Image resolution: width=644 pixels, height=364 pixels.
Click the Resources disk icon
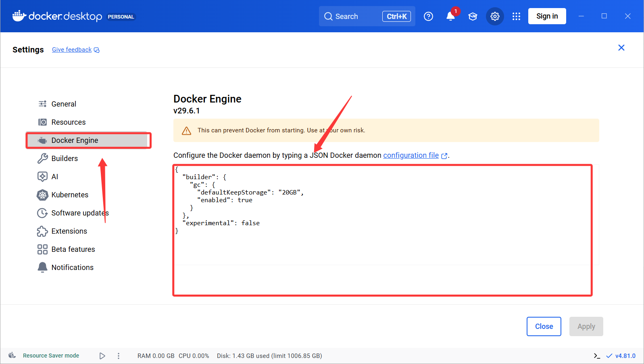(x=42, y=122)
